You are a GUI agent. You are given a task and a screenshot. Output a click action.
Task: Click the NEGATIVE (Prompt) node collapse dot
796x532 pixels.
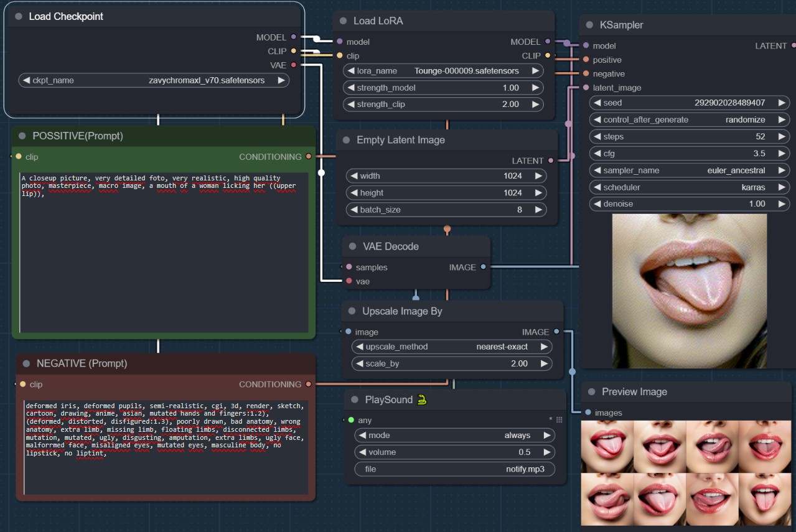pos(26,363)
